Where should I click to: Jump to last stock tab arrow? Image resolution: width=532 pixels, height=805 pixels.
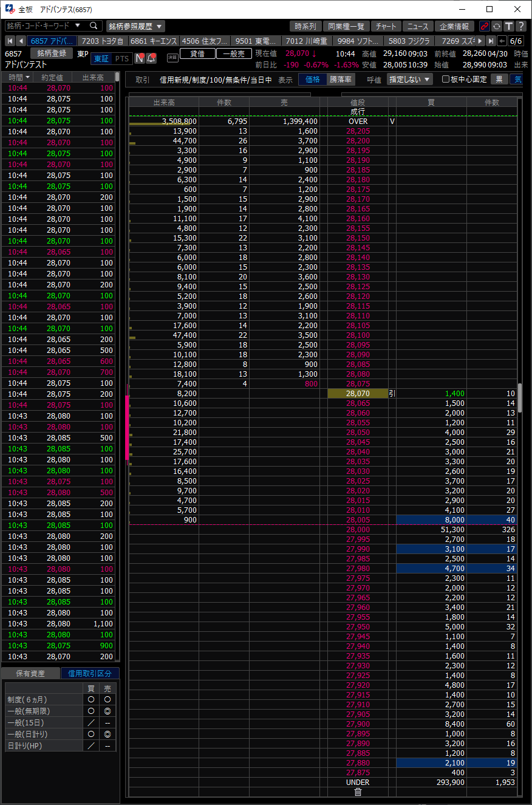pos(491,41)
